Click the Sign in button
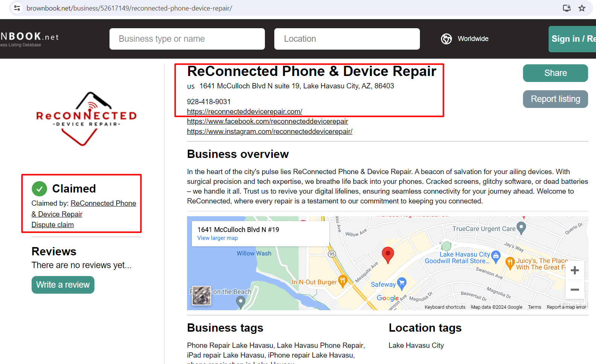596x364 pixels. coord(572,39)
